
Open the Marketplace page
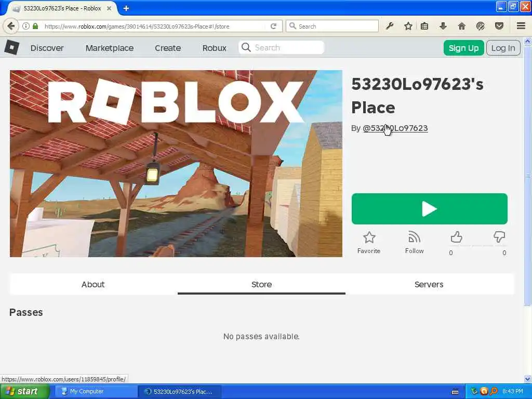click(110, 48)
